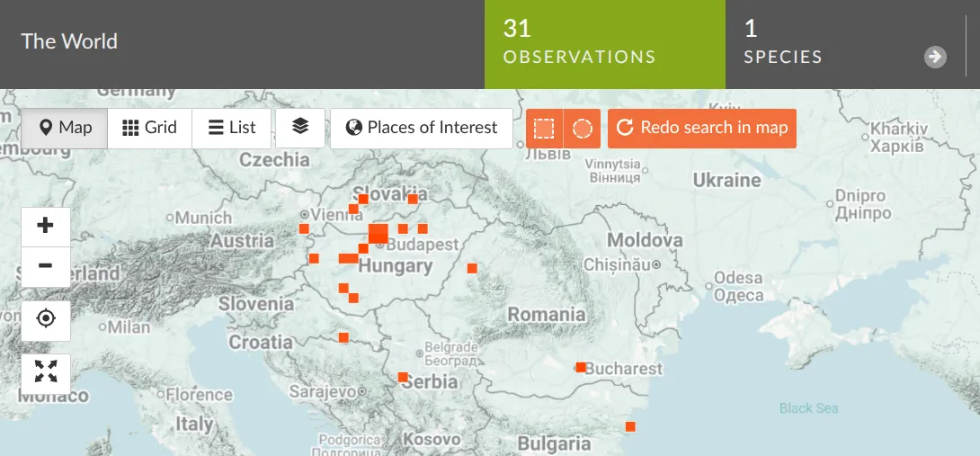Click the arrow next to Species

pos(935,57)
